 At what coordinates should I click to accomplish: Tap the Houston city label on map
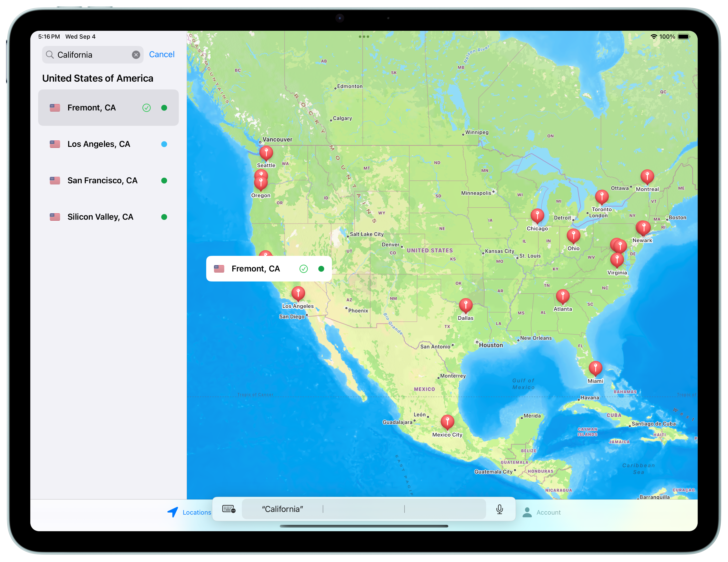[x=491, y=345]
